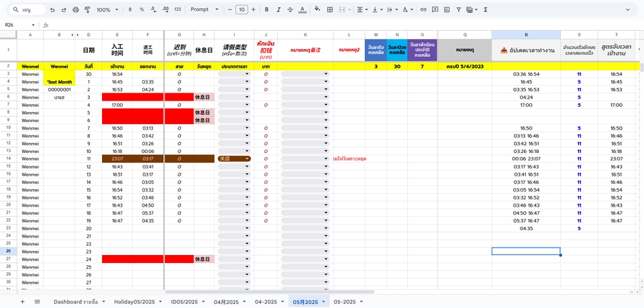Open the fill color picker

pyautogui.click(x=317, y=9)
